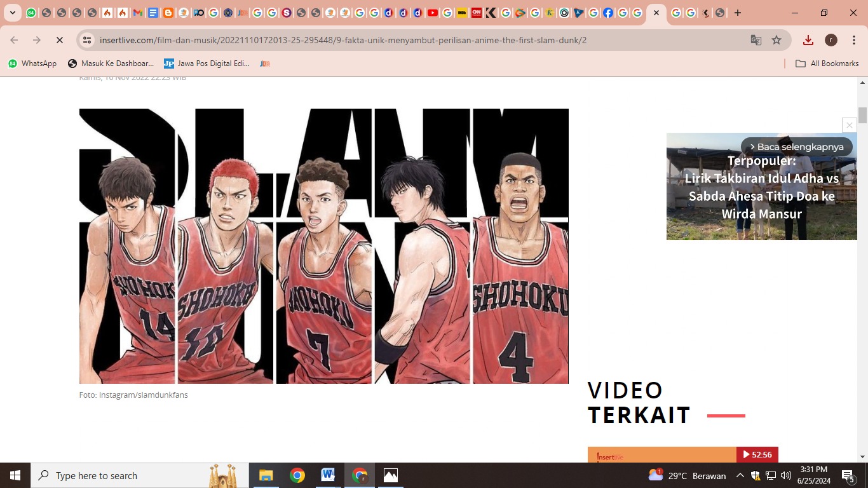Screen dimensions: 868x488
Task: Click the Baca selengkapnya button
Action: click(x=797, y=147)
